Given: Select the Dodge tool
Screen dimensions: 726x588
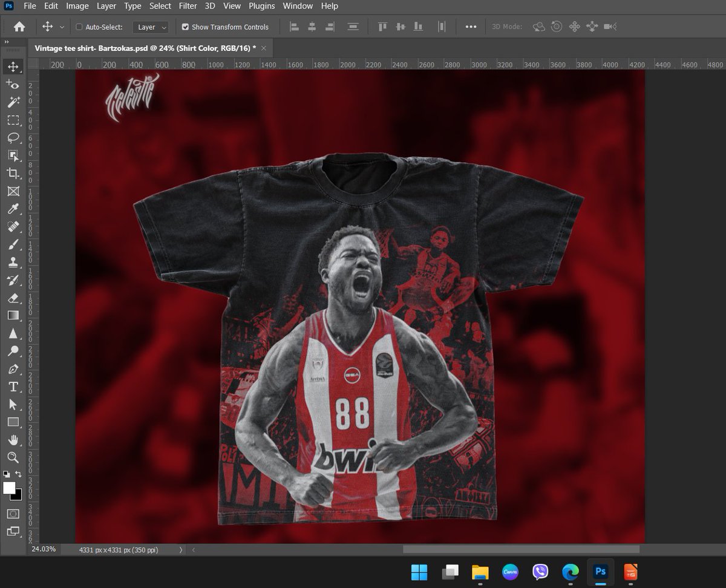Looking at the screenshot, I should [13, 351].
